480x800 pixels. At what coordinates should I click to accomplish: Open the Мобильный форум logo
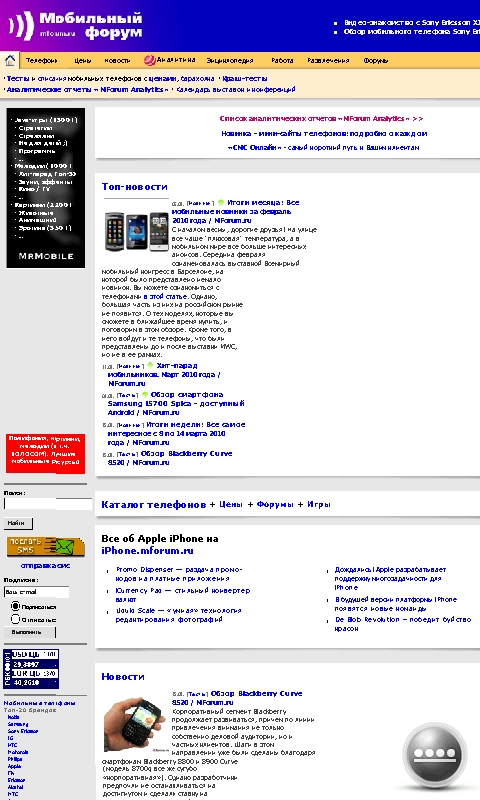tap(76, 26)
